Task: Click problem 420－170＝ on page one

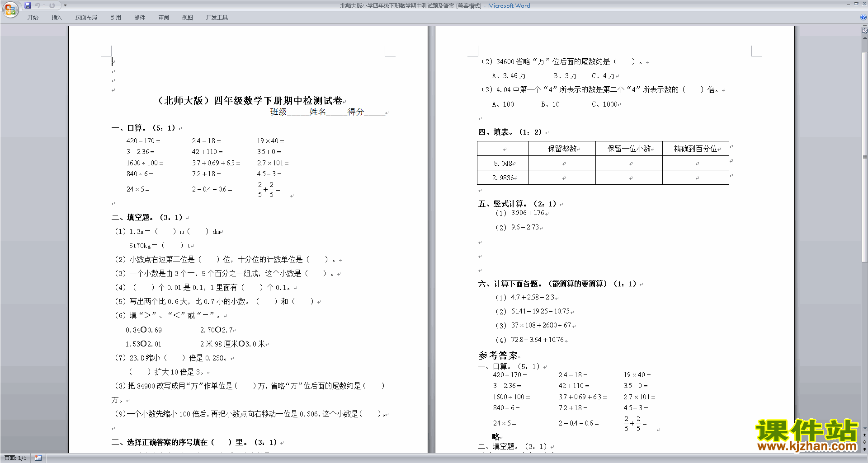Action: click(x=143, y=141)
